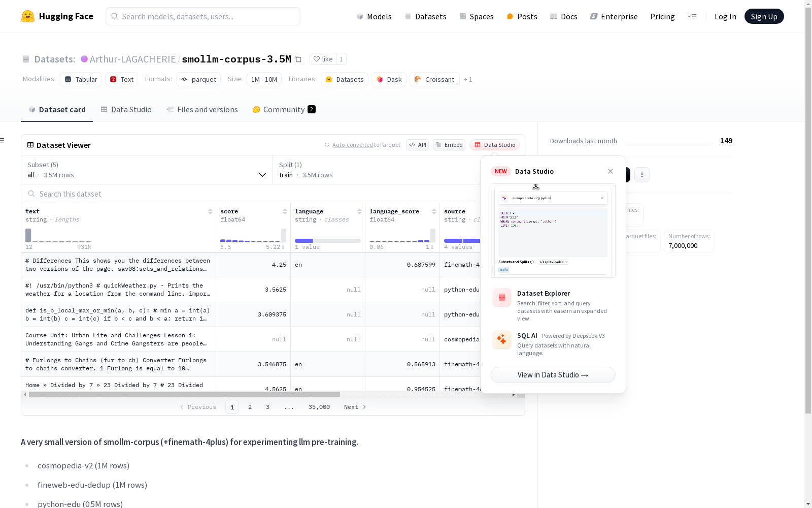Open the Arthur-LAGACHERIE profile link

[x=133, y=59]
